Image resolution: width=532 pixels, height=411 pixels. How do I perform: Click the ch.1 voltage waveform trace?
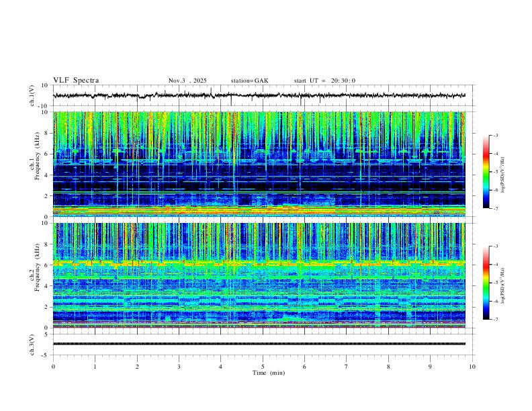(x=259, y=95)
